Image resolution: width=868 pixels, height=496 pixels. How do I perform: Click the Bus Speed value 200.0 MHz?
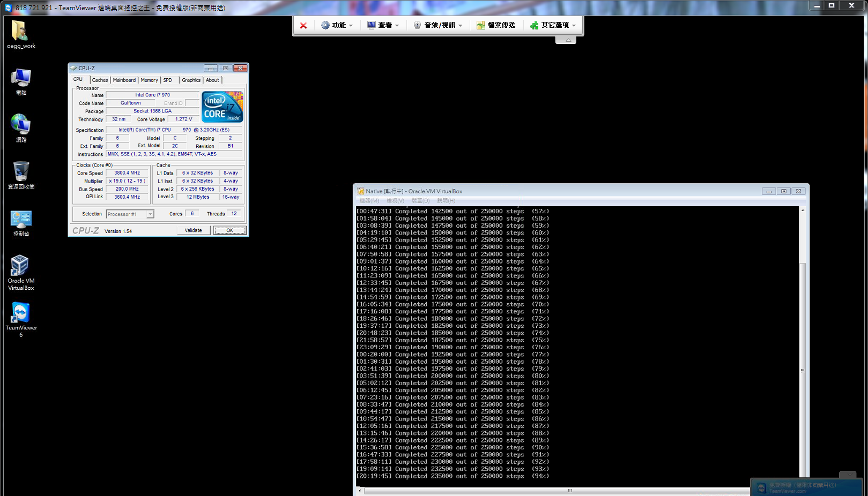pos(127,189)
